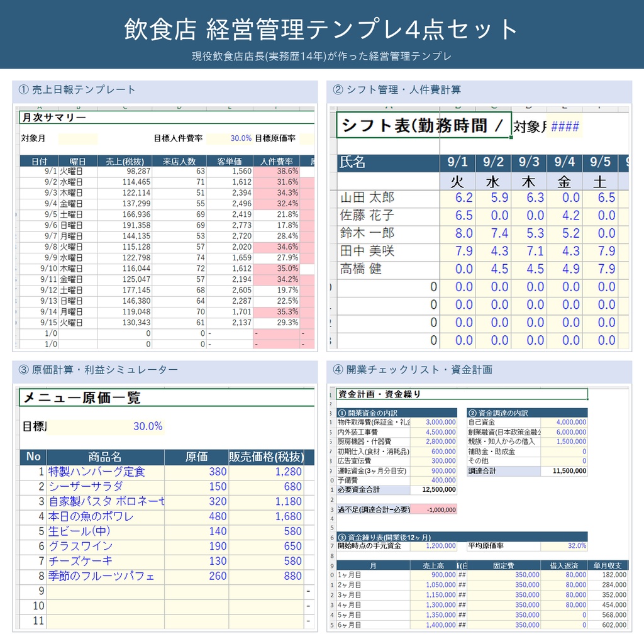
Task: Select the 鈴木 一郎 name cell
Action: coord(388,233)
